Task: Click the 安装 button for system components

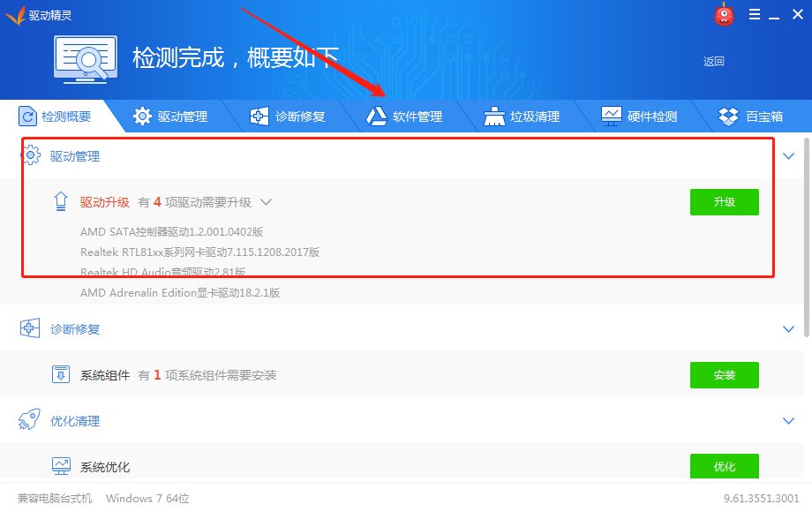Action: point(724,374)
